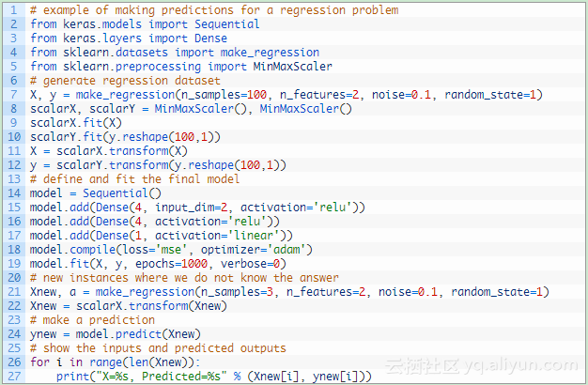The height and width of the screenshot is (385, 588).
Task: Click 'scalarX.transform(X)' on line 11
Action: (122, 151)
